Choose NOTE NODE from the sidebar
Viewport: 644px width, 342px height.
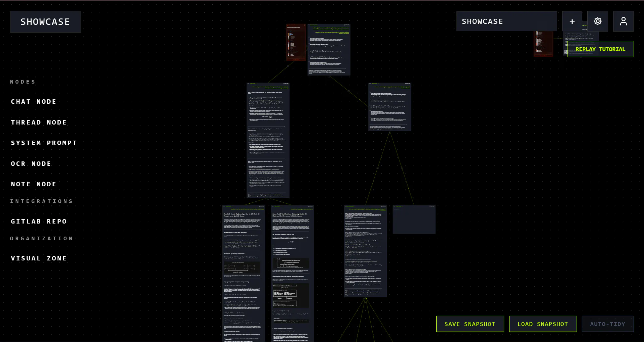(34, 184)
